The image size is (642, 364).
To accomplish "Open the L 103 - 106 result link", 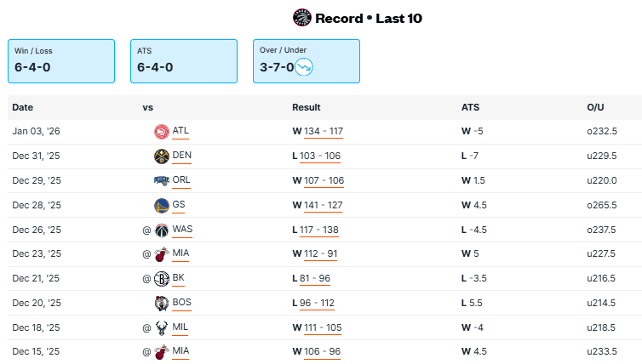I will coord(320,156).
